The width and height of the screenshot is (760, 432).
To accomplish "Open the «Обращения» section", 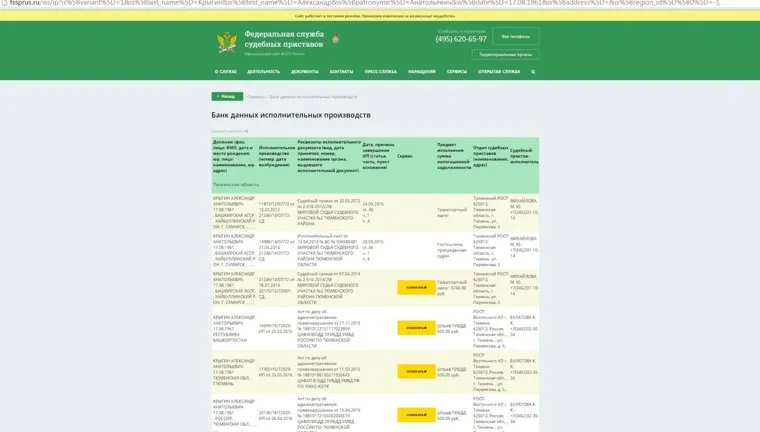I will click(422, 72).
